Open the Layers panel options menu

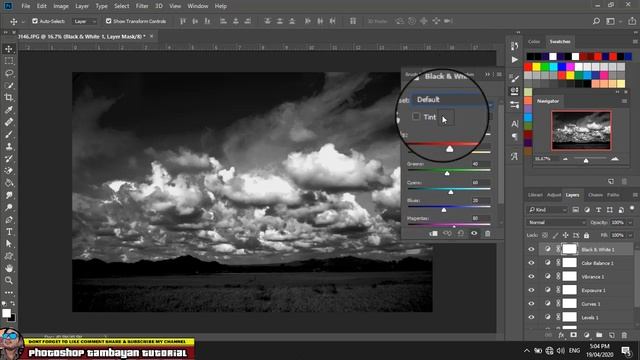coord(635,195)
